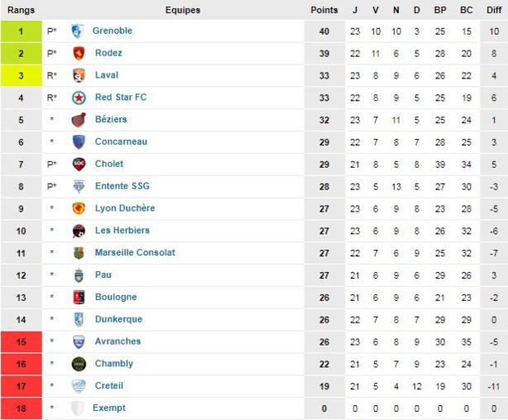
Task: Open the Grenoble team link
Action: 113,31
